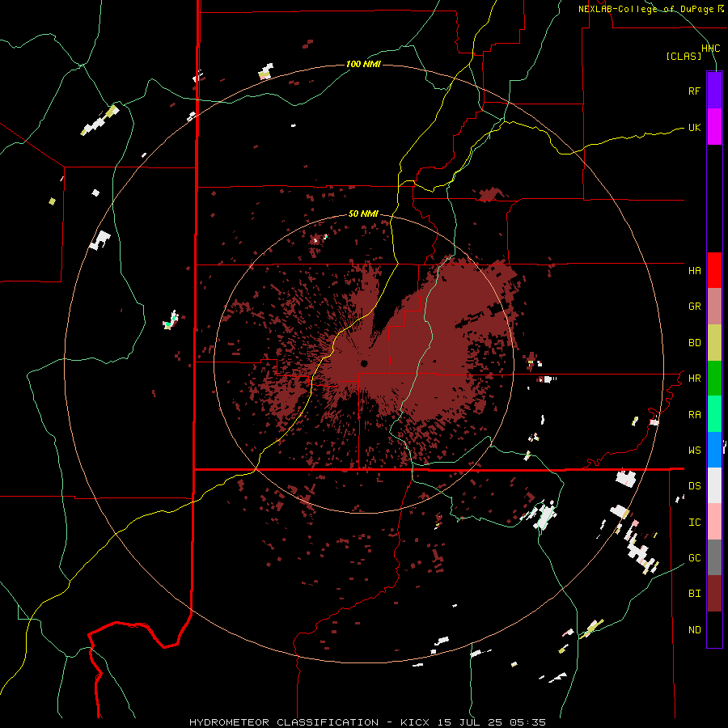Screen dimensions: 728x728
Task: Click the [CLAS] units label
Action: point(684,56)
